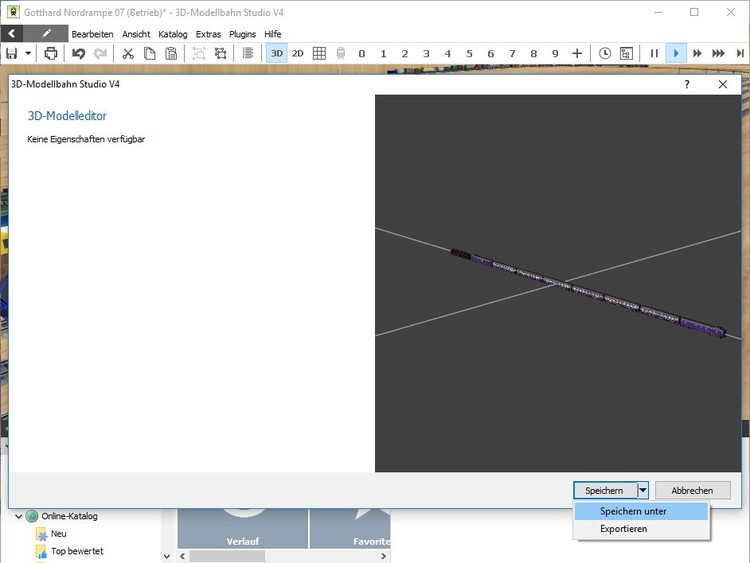
Task: Cut selection with scissors icon
Action: point(128,54)
